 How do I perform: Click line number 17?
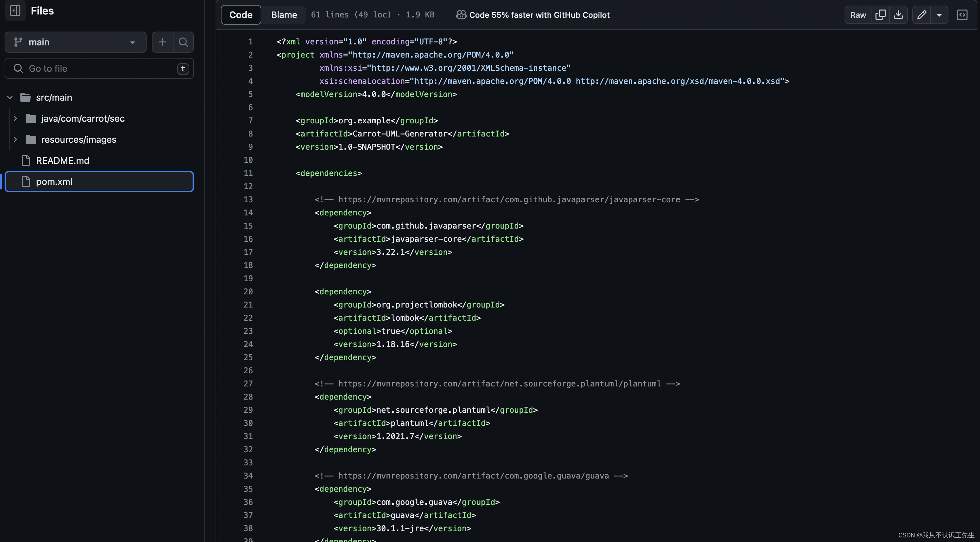point(248,252)
